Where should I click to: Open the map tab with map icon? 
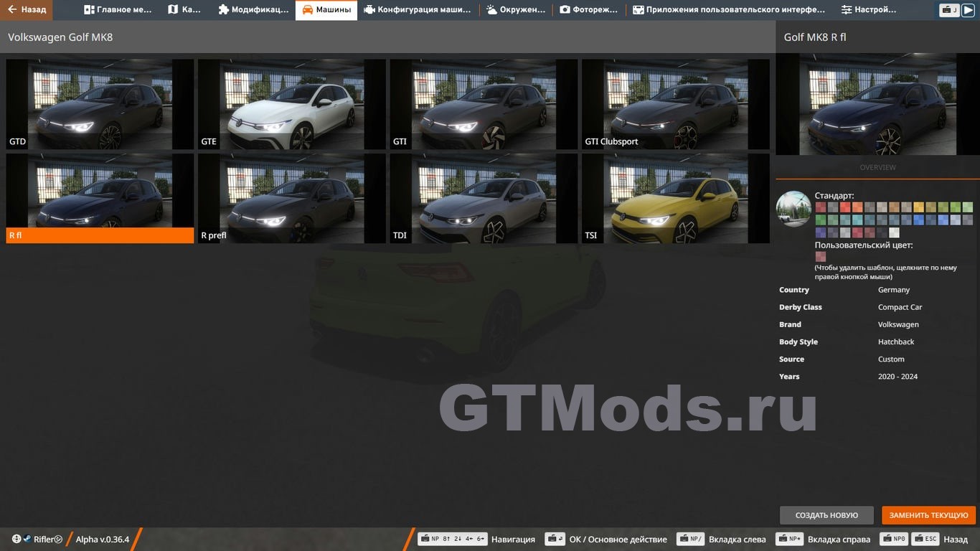(184, 10)
